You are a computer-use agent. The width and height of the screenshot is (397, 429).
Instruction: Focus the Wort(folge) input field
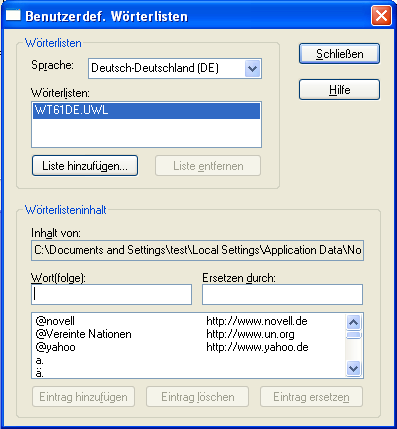[111, 294]
